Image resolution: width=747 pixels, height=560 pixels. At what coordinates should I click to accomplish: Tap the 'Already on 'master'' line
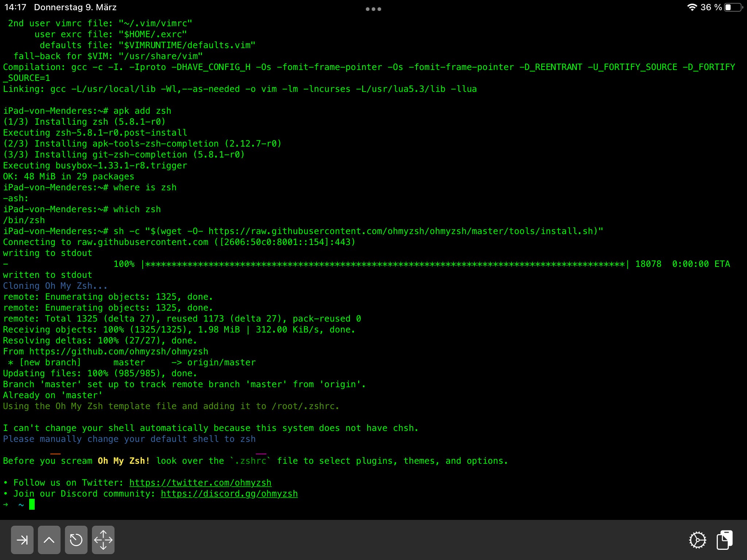point(53,395)
